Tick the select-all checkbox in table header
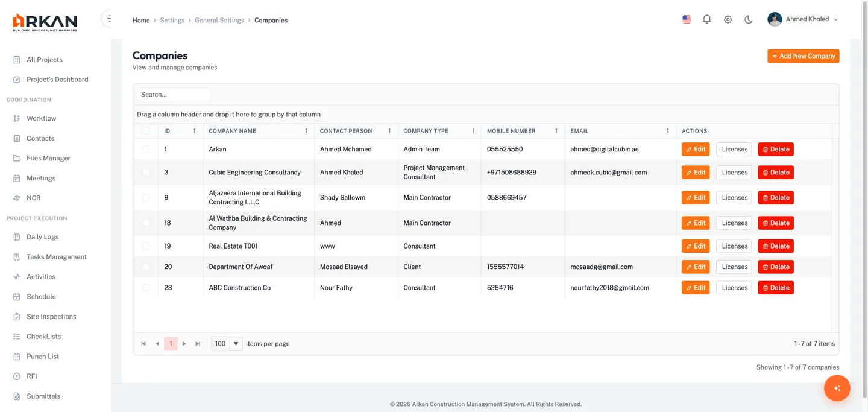This screenshot has height=412, width=868. click(146, 131)
